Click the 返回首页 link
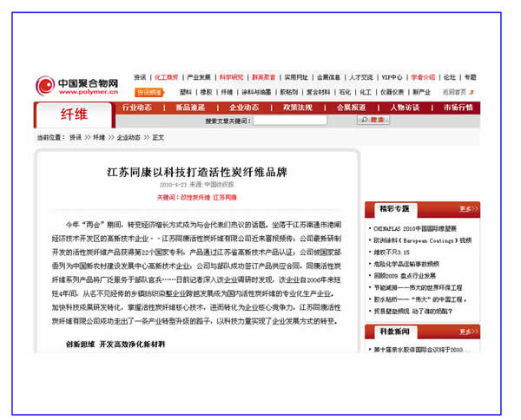 pos(454,91)
